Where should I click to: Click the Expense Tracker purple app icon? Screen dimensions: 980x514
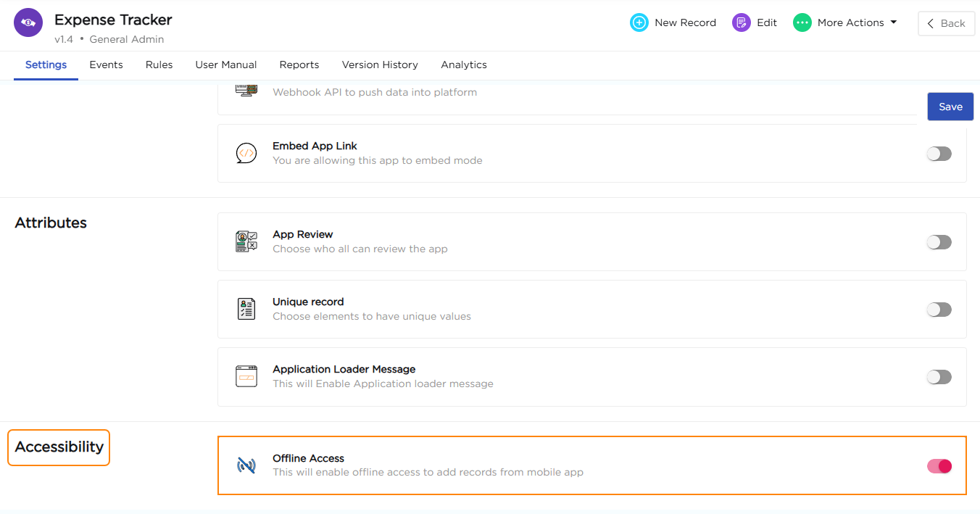click(28, 22)
